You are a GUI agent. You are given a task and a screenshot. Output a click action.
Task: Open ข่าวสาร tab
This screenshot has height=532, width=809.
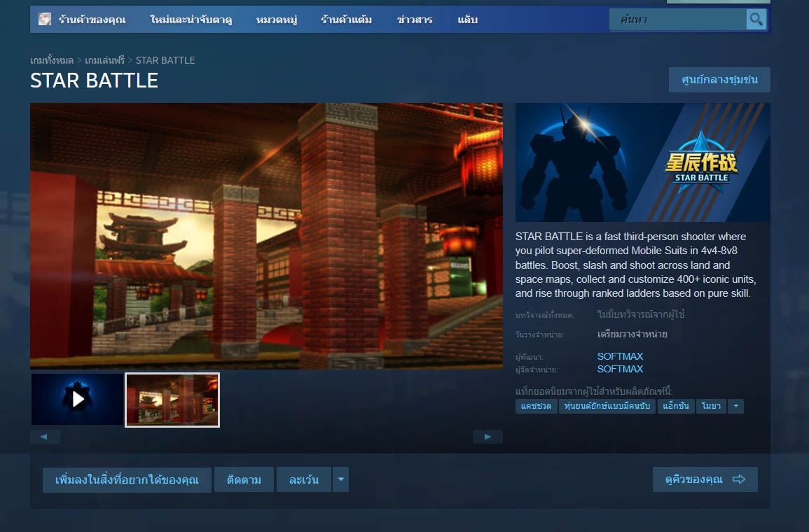(415, 20)
